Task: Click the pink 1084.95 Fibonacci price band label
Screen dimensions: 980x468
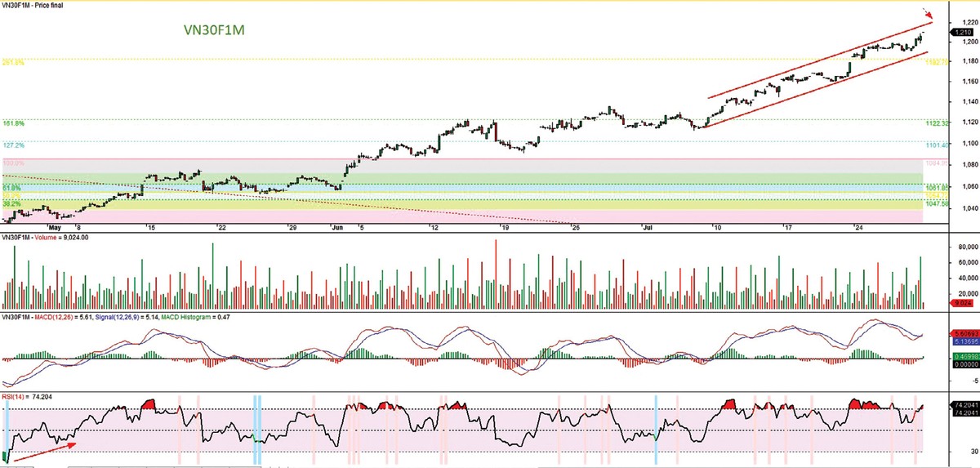Action: point(935,163)
